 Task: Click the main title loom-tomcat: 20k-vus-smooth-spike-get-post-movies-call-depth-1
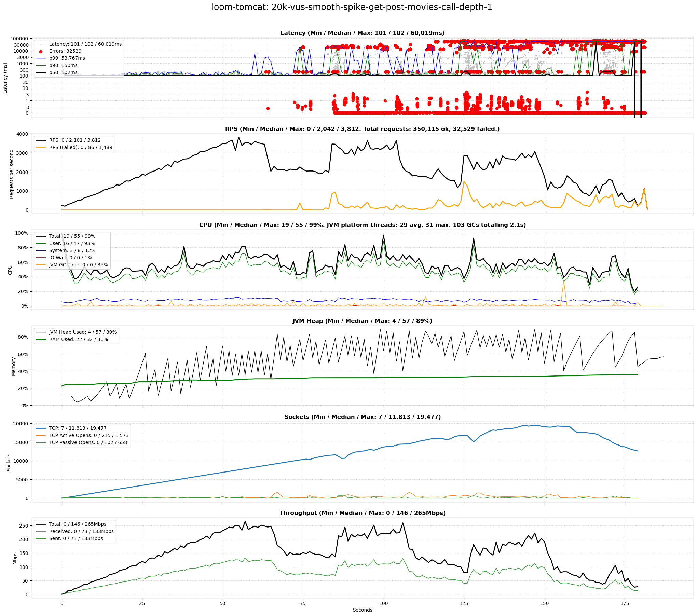click(352, 7)
